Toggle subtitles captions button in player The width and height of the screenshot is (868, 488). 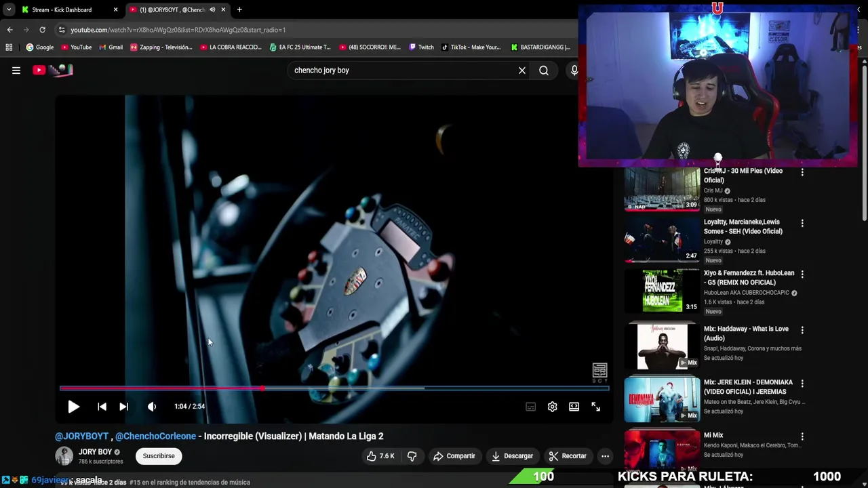point(530,407)
